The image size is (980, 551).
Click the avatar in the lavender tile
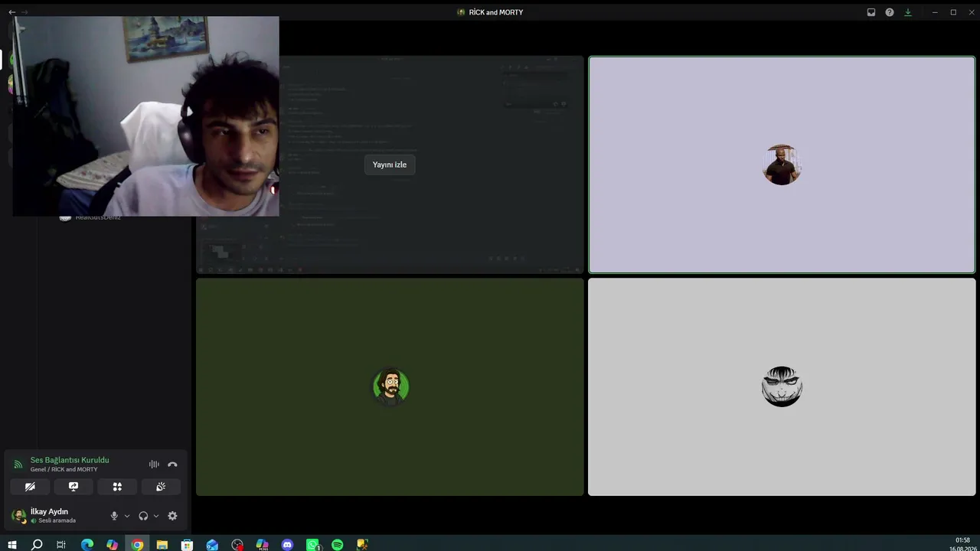pos(782,165)
